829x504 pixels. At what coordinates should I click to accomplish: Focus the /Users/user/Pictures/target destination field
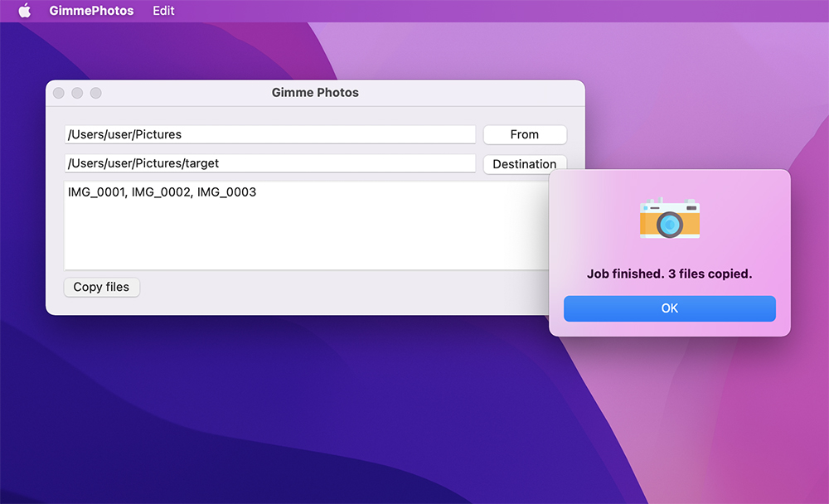coord(269,163)
